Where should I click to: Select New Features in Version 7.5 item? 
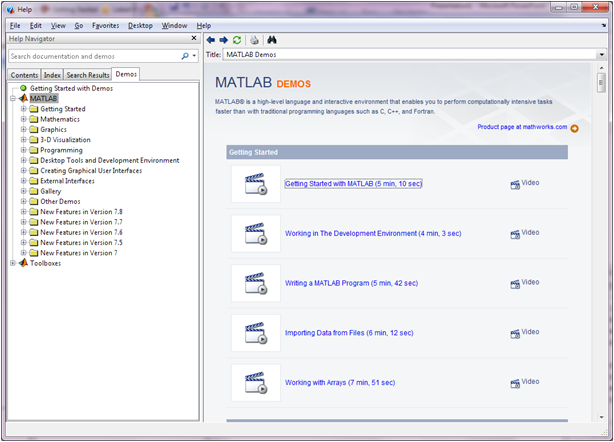point(81,243)
